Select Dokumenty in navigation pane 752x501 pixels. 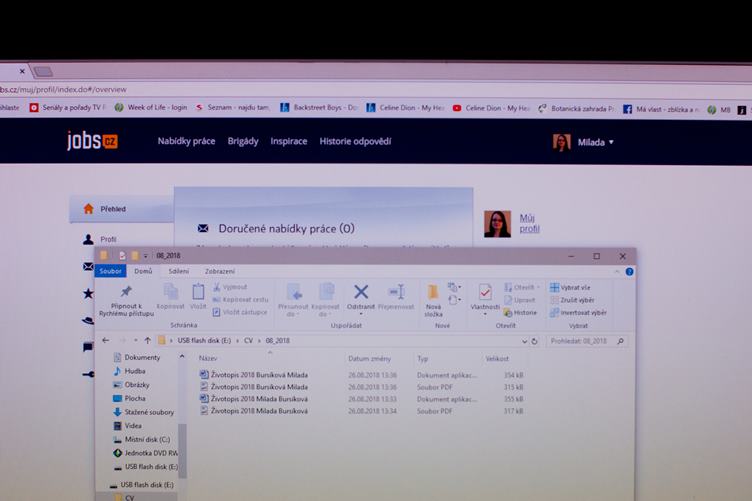click(137, 357)
